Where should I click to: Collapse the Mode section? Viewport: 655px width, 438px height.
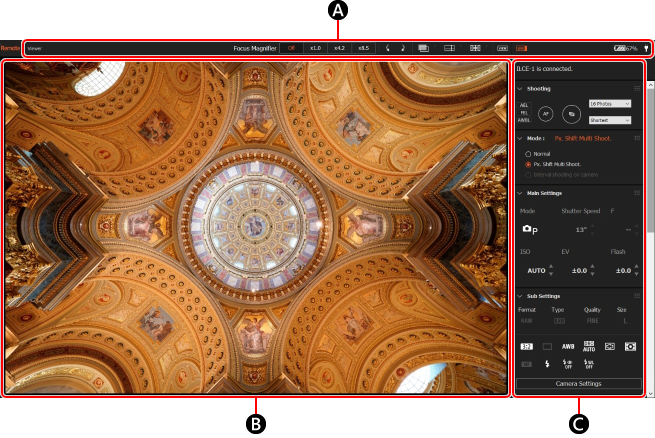click(520, 138)
